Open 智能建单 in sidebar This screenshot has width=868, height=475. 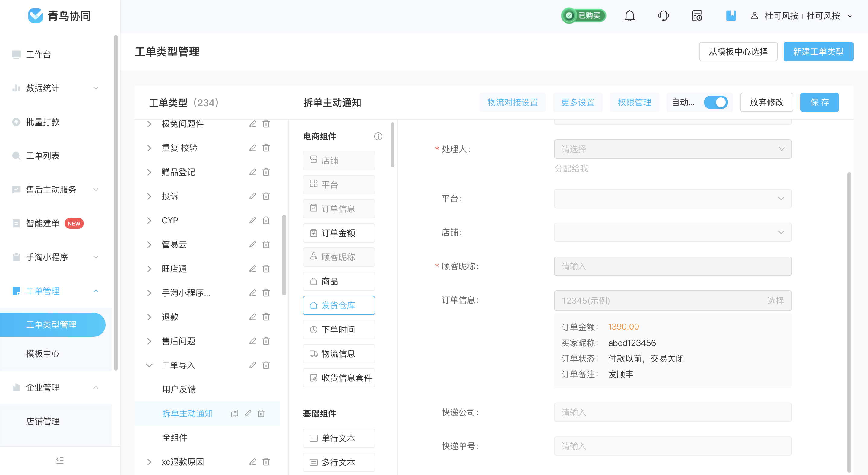pos(43,224)
